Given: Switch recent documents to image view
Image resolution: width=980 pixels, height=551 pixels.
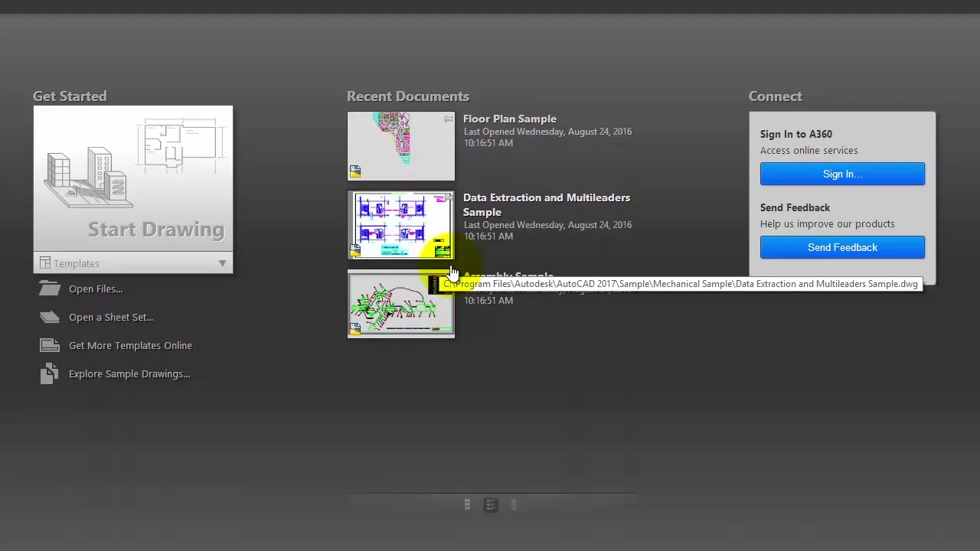Looking at the screenshot, I should (467, 504).
